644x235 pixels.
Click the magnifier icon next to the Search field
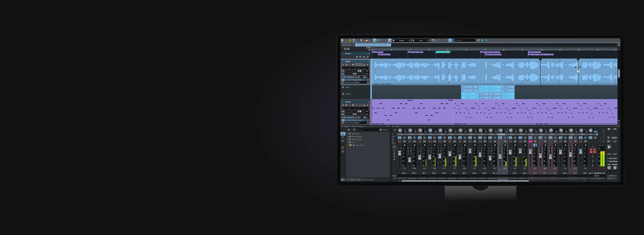tap(478, 40)
